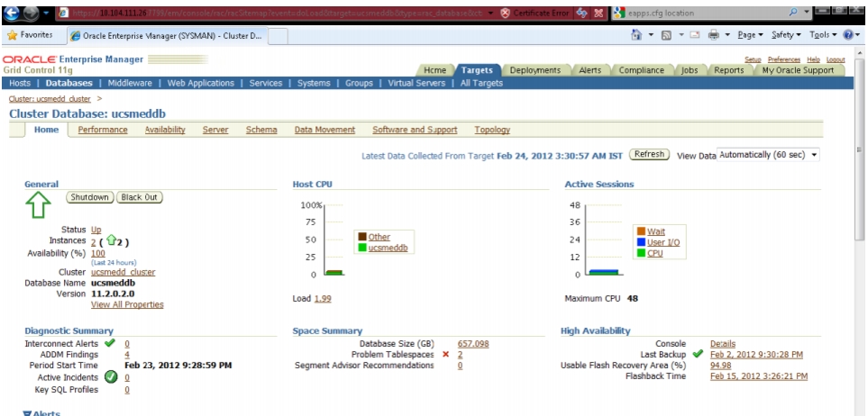Image resolution: width=868 pixels, height=416 pixels.
Task: Click small green arrow beside Instances count
Action: [111, 240]
